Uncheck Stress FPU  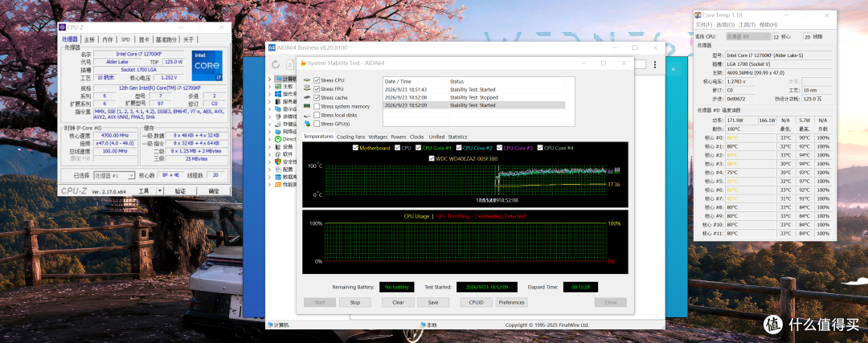point(317,89)
